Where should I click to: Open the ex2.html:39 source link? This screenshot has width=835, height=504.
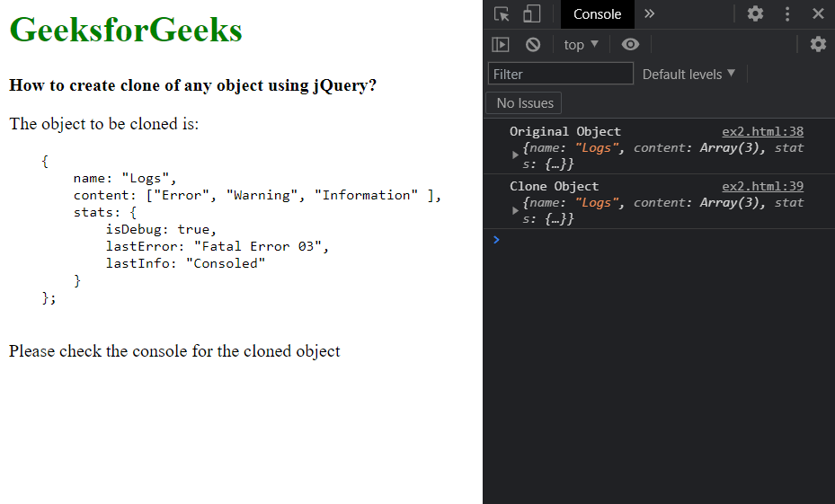click(x=762, y=186)
